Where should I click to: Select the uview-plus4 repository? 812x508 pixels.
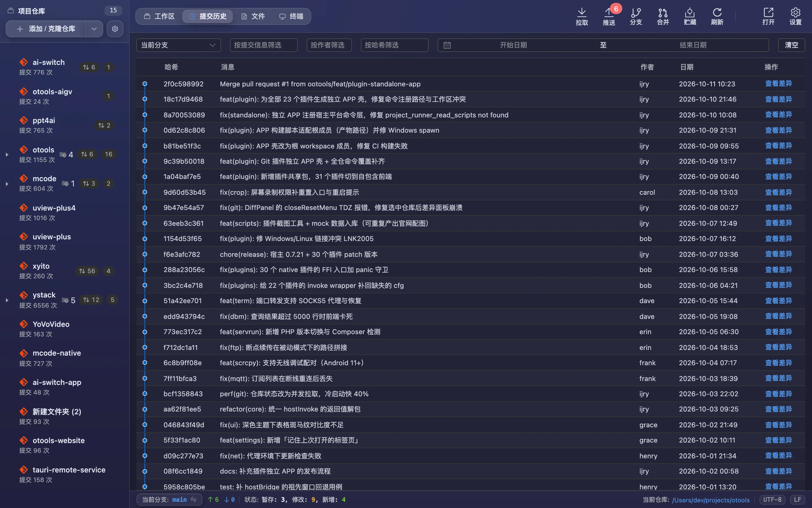coord(64,213)
